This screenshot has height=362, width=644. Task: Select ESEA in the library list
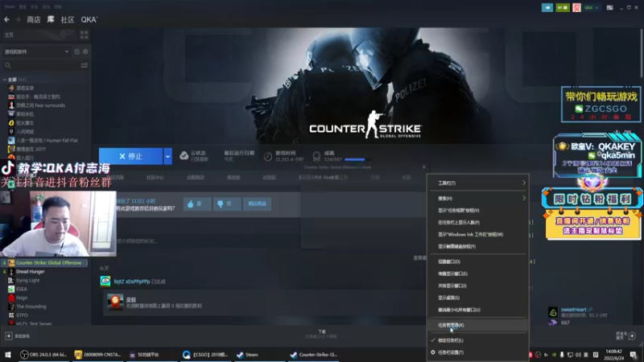[x=22, y=289]
